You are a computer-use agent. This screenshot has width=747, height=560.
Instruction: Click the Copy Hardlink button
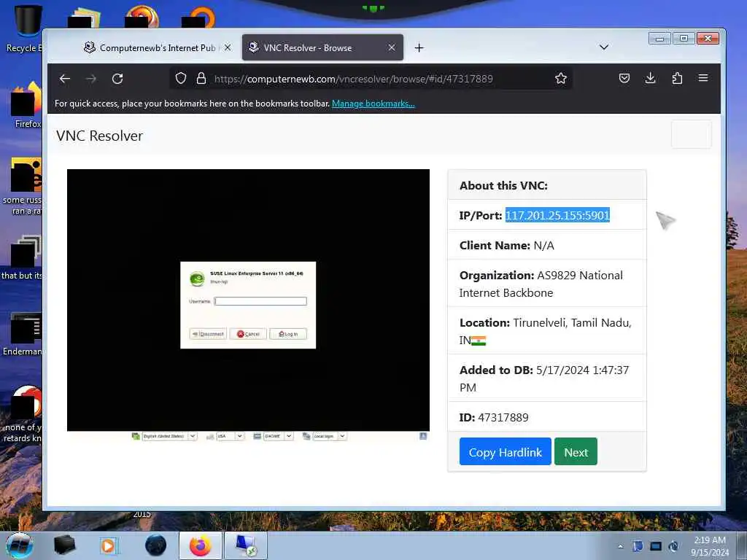click(505, 452)
